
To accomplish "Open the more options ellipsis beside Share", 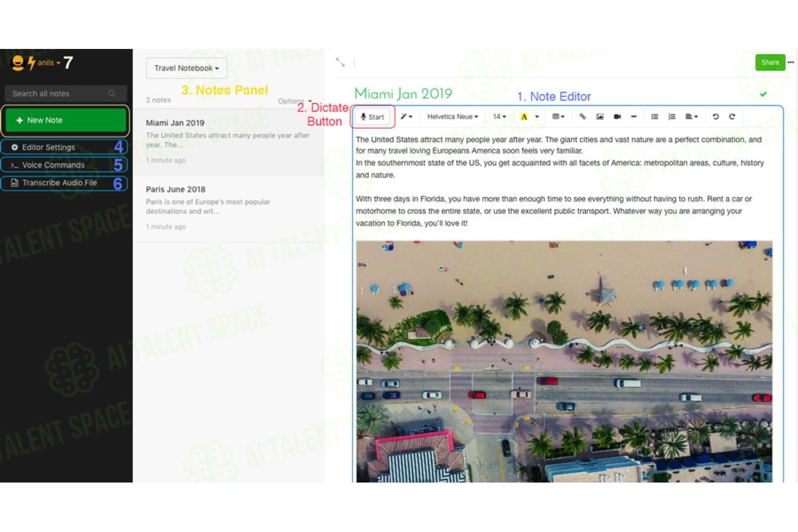I will pos(791,62).
